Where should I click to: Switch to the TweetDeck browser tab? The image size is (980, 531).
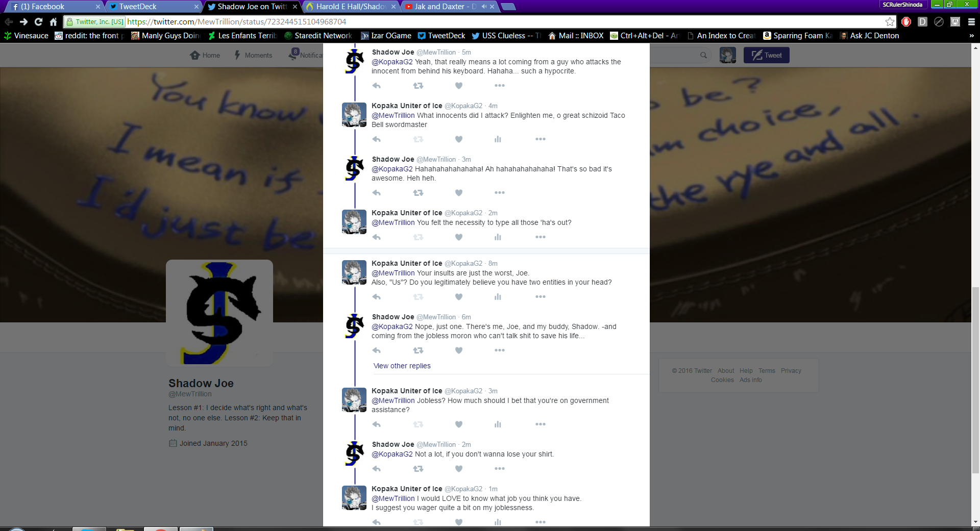[x=153, y=7]
